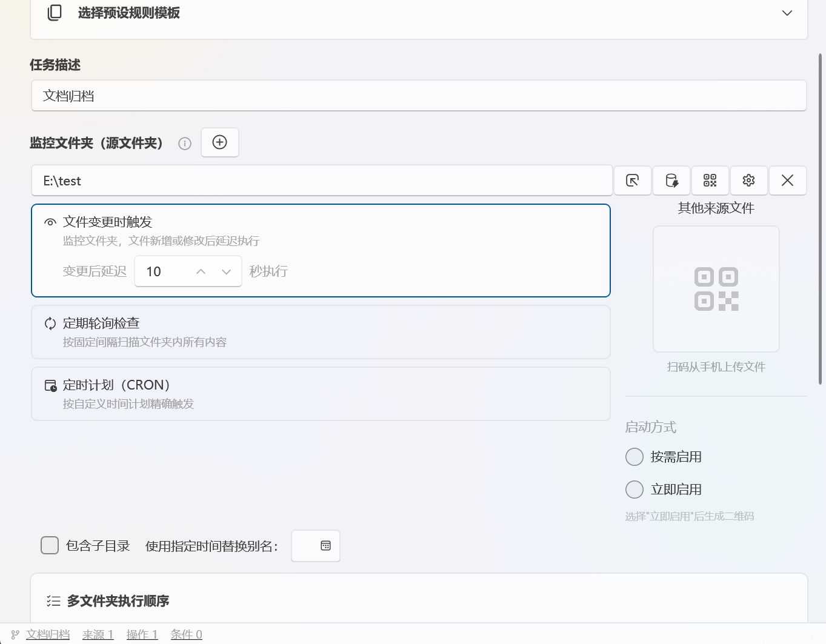Click the eye icon of file change trigger
The image size is (826, 644).
coord(50,222)
